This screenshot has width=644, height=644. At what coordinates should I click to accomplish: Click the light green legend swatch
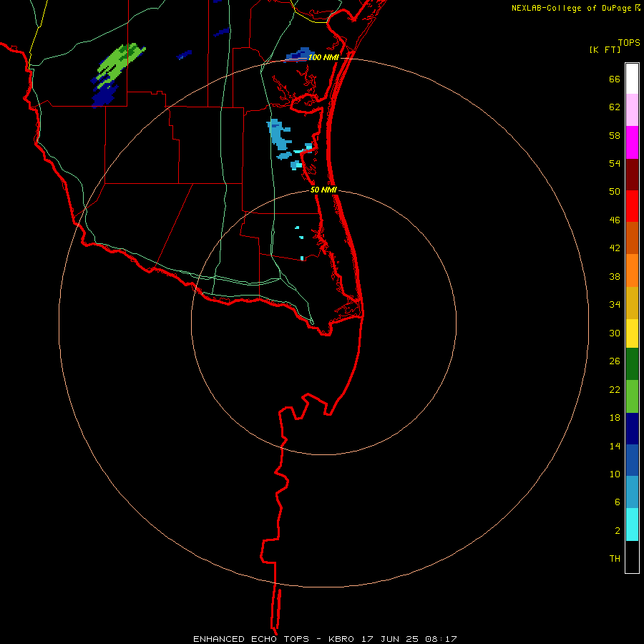pos(632,396)
